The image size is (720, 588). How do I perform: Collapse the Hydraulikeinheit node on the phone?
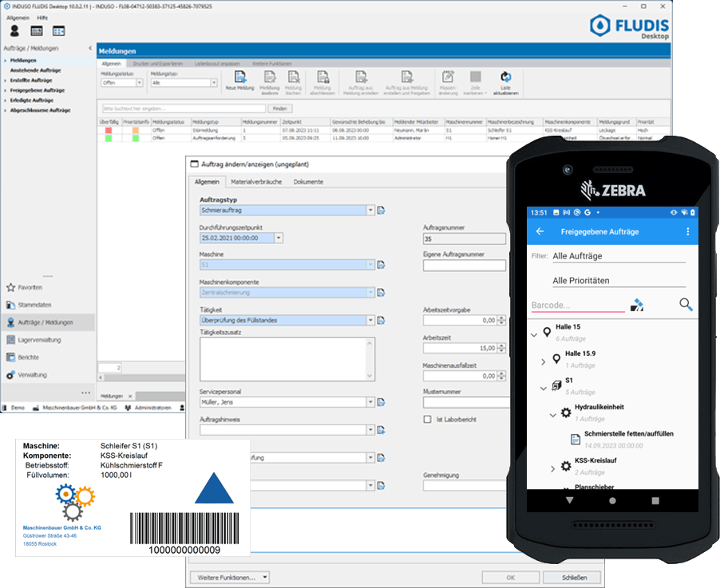point(553,415)
